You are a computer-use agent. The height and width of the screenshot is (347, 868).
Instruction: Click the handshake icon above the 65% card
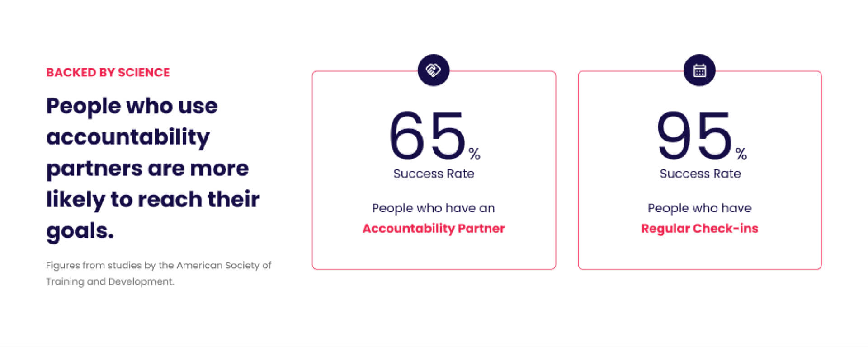(x=434, y=70)
